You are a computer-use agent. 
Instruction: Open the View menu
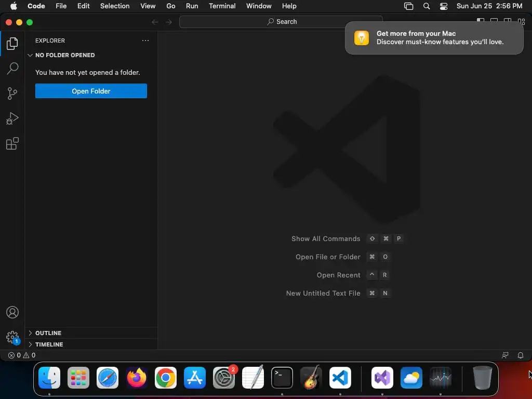pos(148,6)
